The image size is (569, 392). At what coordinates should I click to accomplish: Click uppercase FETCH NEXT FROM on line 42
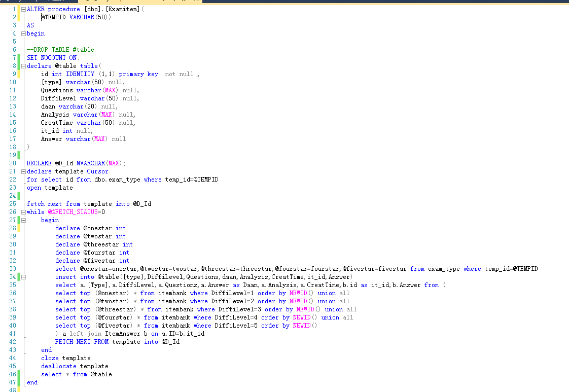click(82, 342)
